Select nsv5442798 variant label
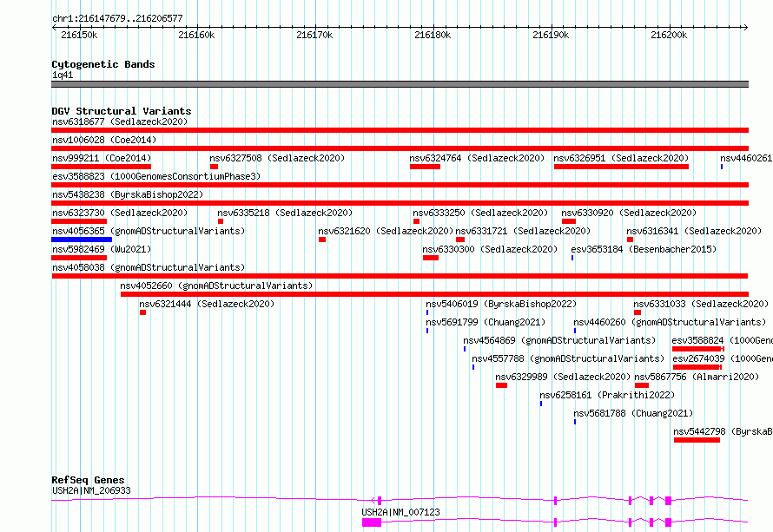 coord(723,431)
